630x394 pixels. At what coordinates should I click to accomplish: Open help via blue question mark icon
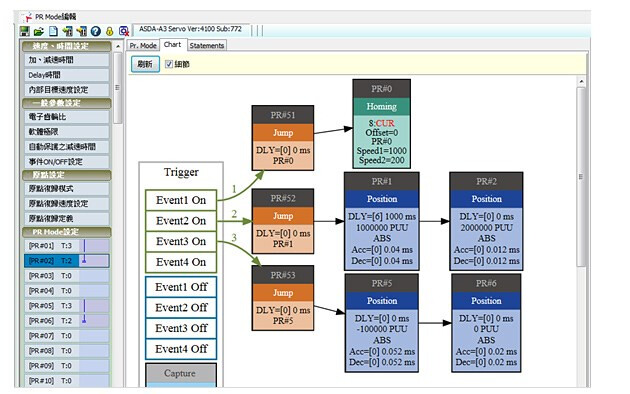pos(96,31)
